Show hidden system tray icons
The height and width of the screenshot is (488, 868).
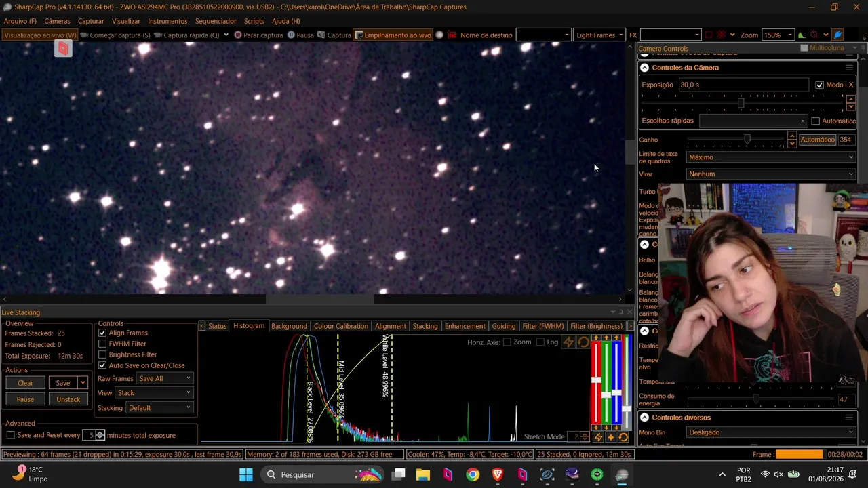pyautogui.click(x=722, y=474)
